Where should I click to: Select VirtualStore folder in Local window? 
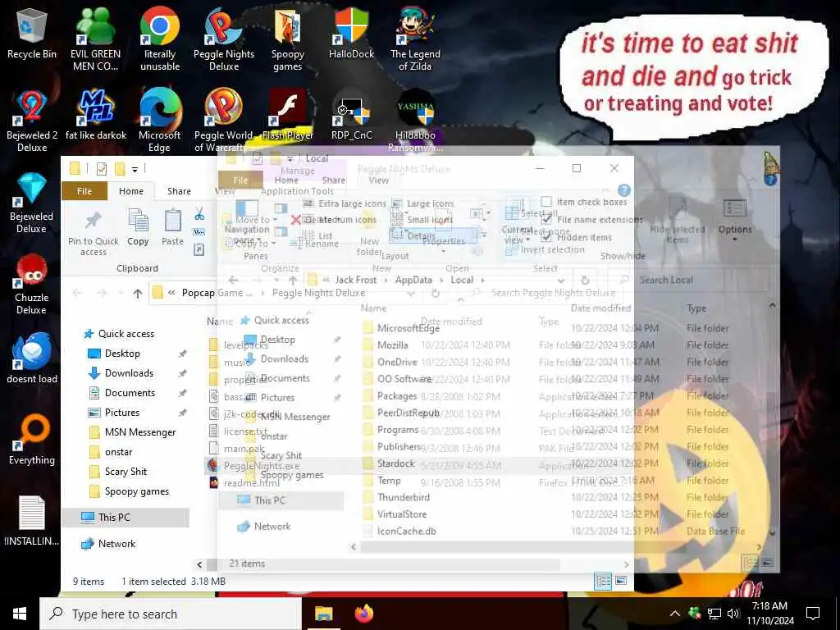[402, 514]
